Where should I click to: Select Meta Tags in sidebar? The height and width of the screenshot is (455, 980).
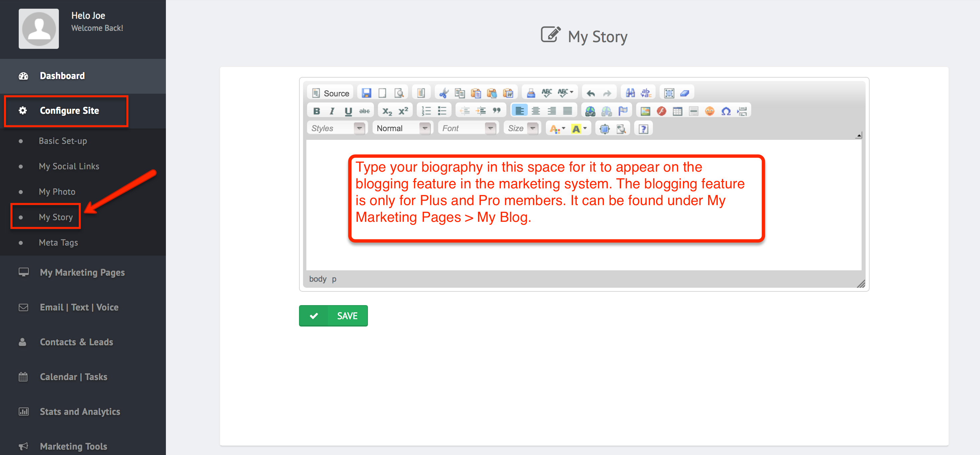tap(58, 243)
